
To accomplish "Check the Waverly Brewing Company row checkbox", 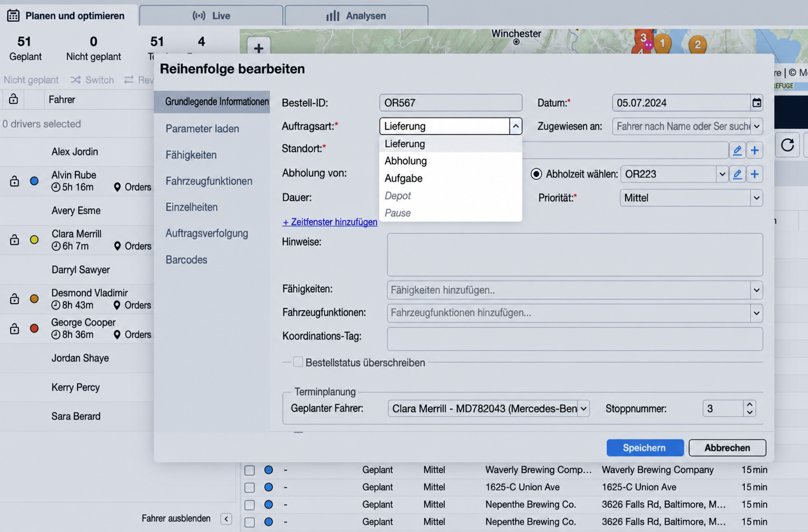I will click(250, 470).
